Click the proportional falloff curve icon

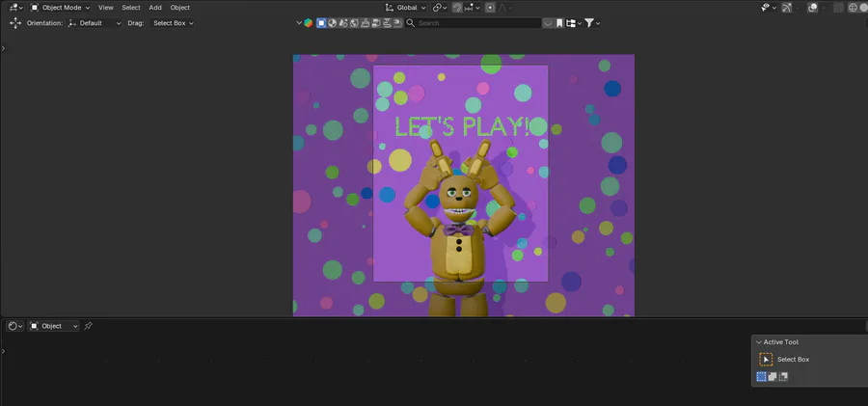(504, 8)
